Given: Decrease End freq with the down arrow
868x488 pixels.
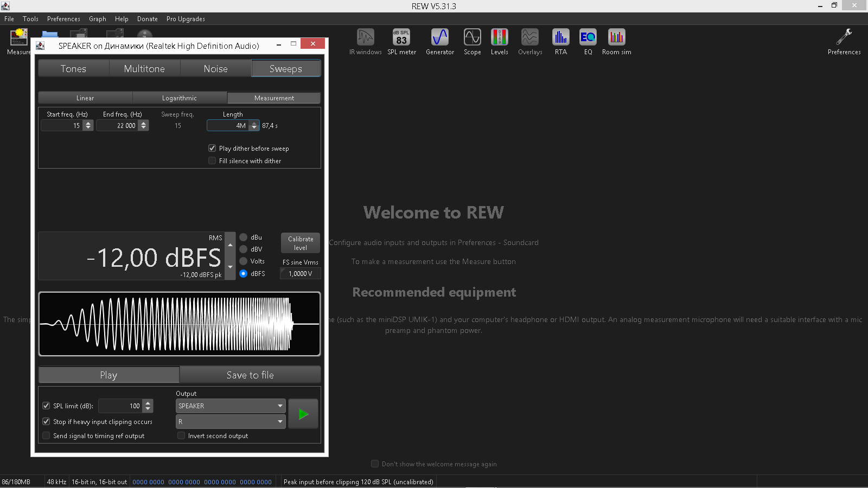Looking at the screenshot, I should tap(143, 128).
